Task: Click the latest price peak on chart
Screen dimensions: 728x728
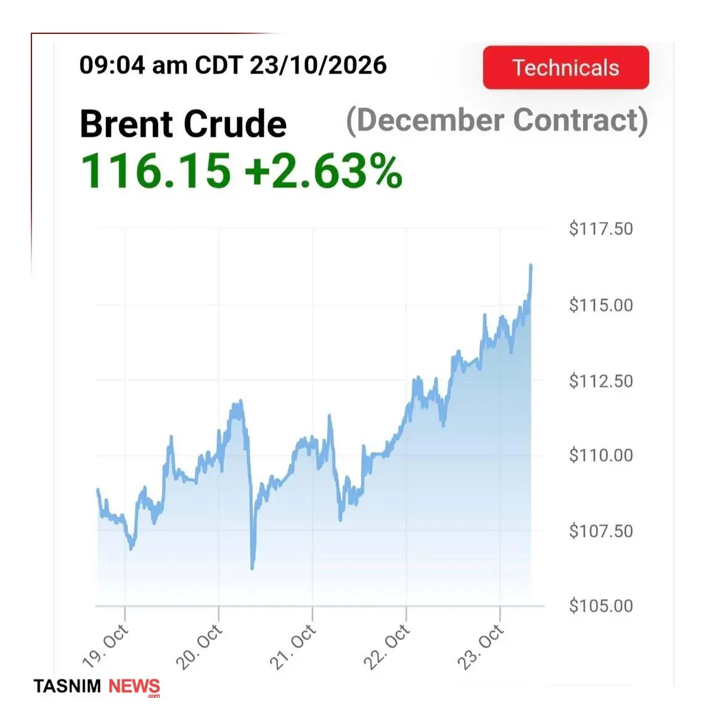Action: [x=531, y=266]
